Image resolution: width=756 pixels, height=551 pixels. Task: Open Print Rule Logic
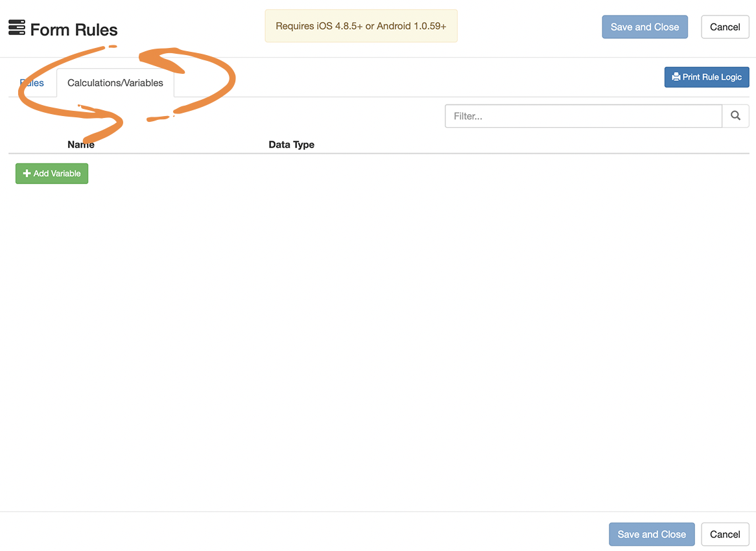pyautogui.click(x=707, y=76)
